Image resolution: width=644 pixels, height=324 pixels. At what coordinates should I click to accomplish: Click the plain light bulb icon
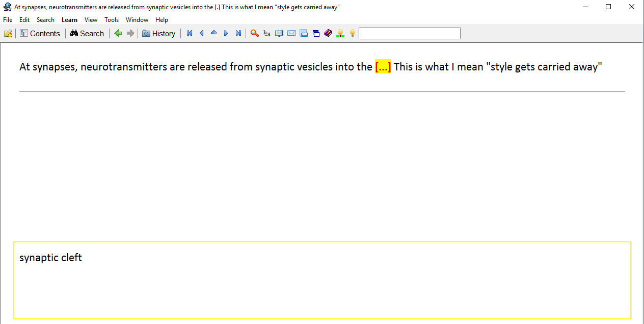tap(353, 34)
